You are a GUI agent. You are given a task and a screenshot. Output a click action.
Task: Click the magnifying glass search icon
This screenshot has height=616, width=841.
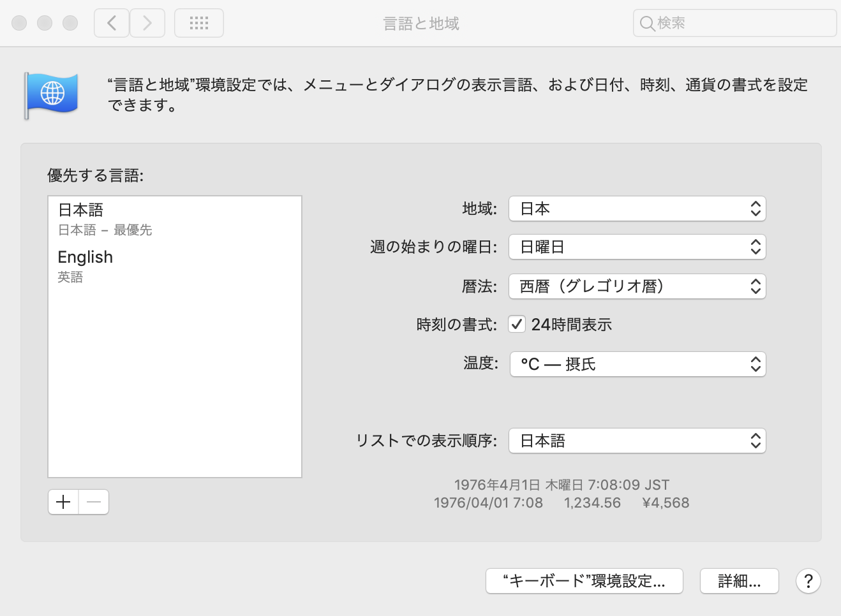(647, 24)
